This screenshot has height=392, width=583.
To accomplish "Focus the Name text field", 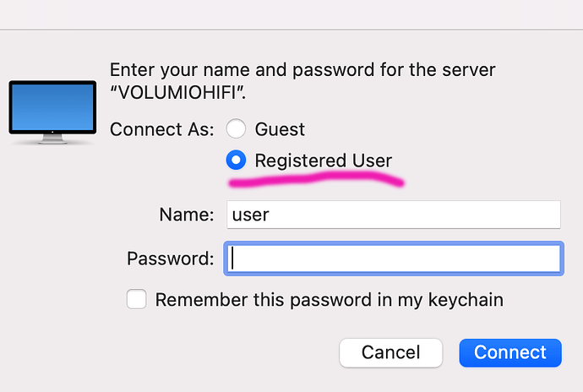I will pyautogui.click(x=393, y=215).
